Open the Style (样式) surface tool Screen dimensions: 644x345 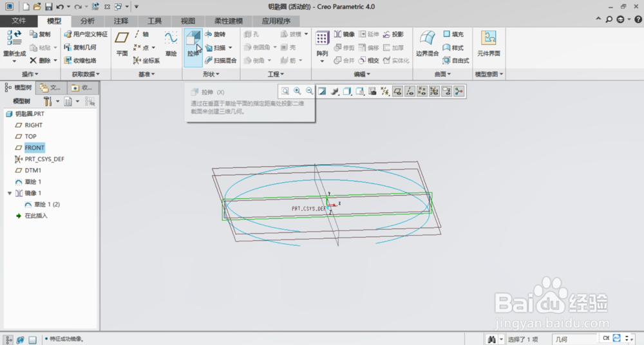pyautogui.click(x=453, y=48)
